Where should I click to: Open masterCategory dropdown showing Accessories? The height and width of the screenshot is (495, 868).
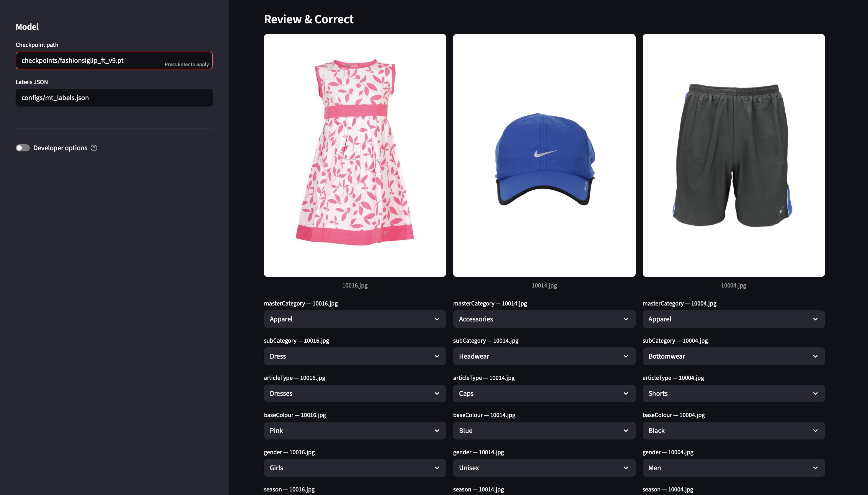(x=544, y=319)
